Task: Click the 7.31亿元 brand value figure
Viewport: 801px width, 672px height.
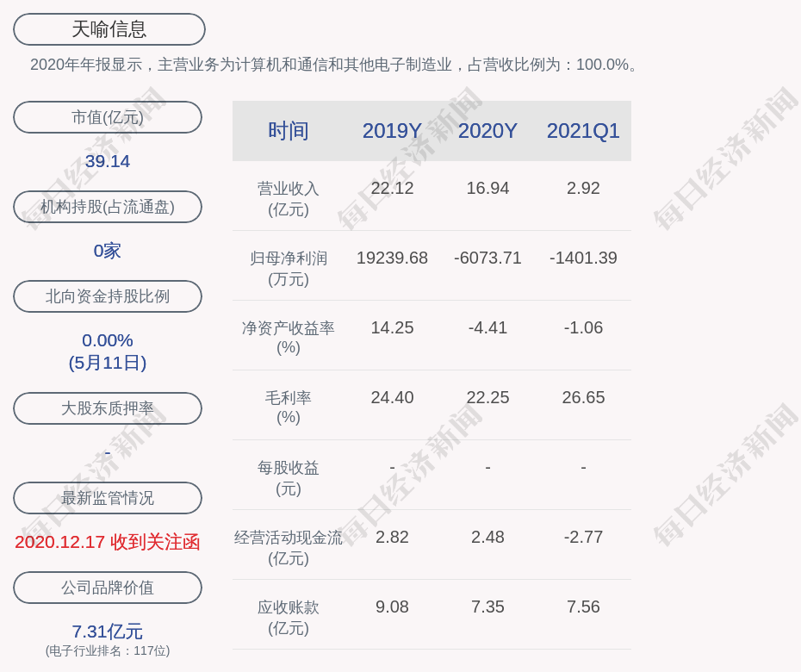Action: click(x=108, y=632)
